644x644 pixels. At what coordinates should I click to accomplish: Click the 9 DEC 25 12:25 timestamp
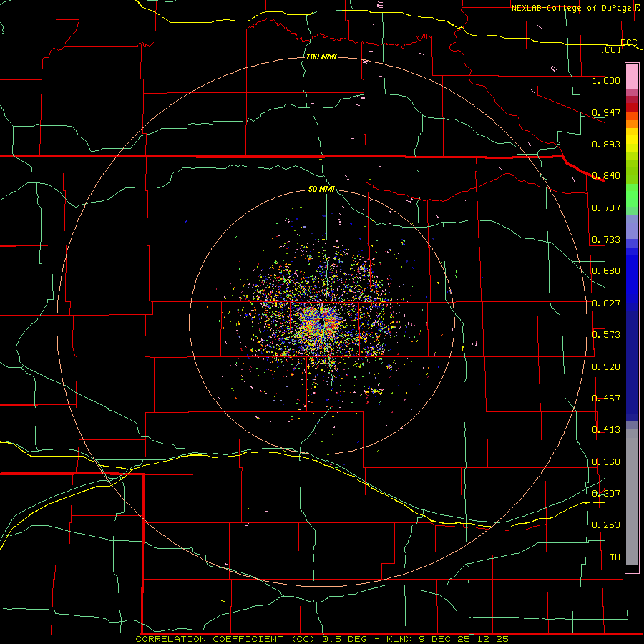pyautogui.click(x=464, y=639)
